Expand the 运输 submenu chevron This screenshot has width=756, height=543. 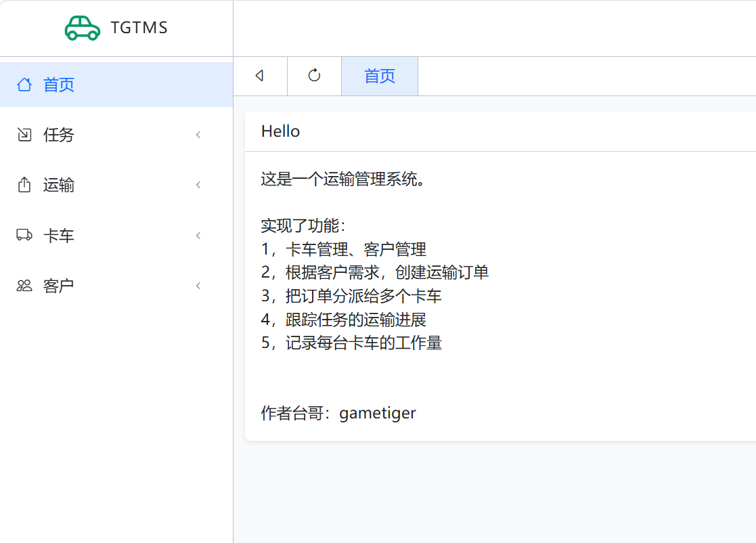click(x=198, y=186)
